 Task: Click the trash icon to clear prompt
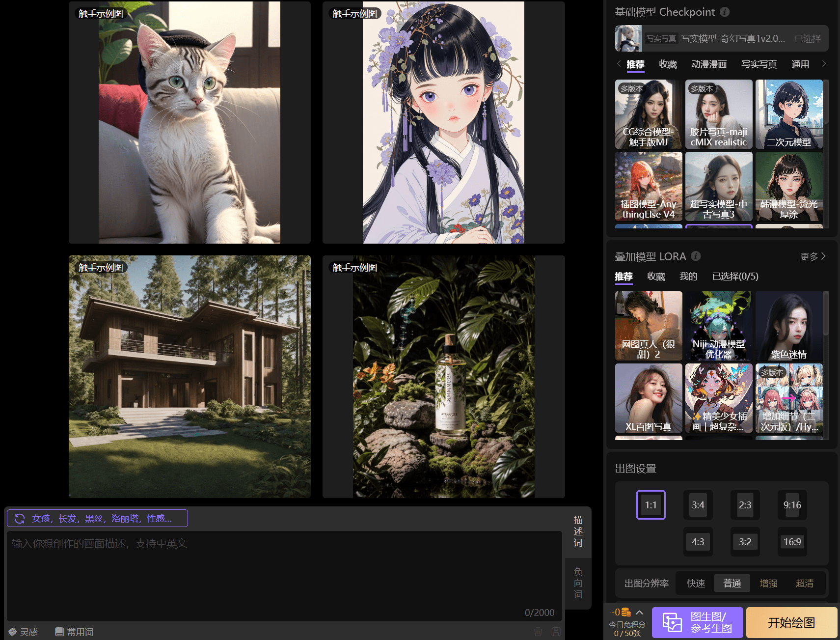click(x=538, y=632)
